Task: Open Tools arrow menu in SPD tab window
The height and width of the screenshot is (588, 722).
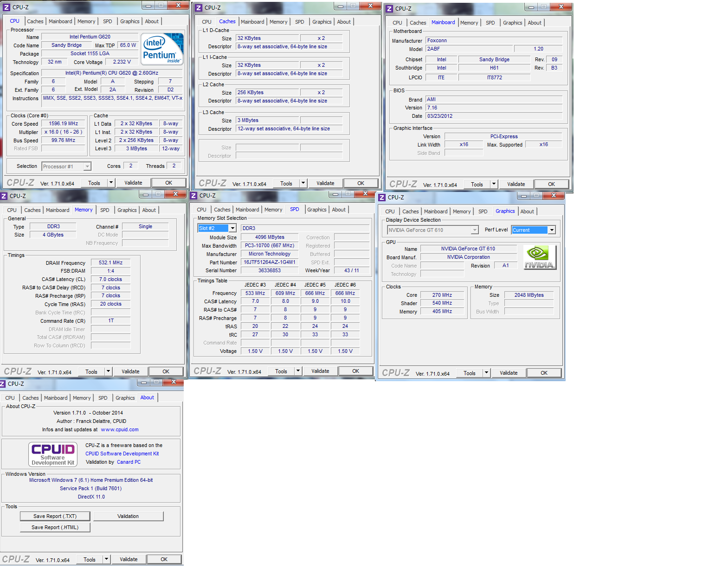Action: tap(298, 371)
